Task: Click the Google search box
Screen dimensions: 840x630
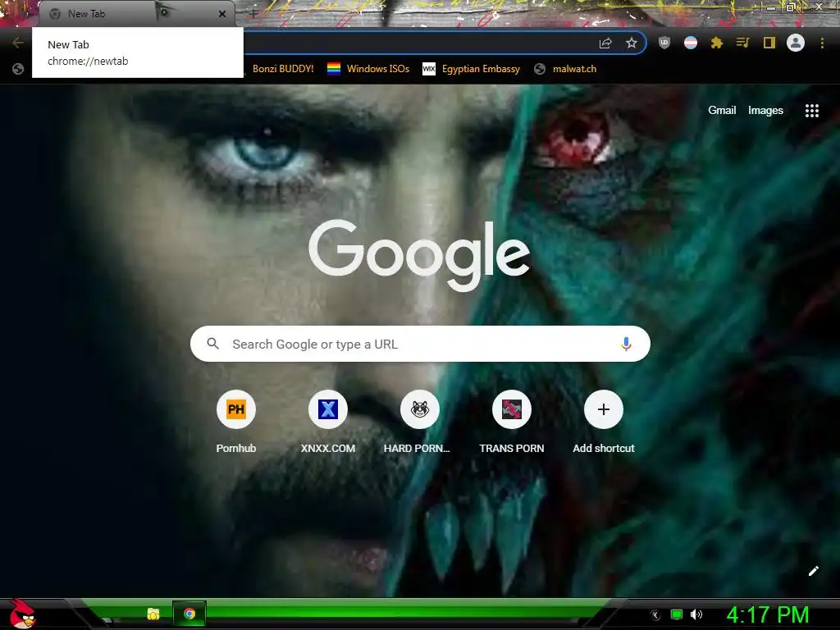Action: [420, 344]
